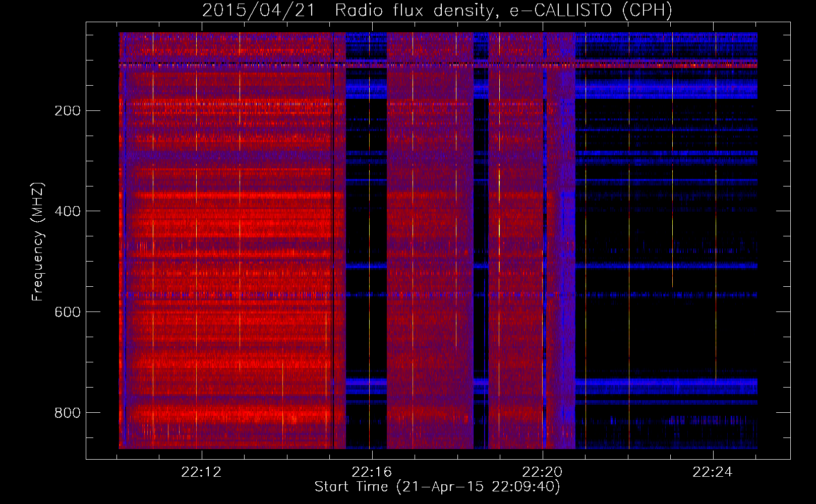Click the 22:12 time tick label
The width and height of the screenshot is (816, 504).
point(201,472)
